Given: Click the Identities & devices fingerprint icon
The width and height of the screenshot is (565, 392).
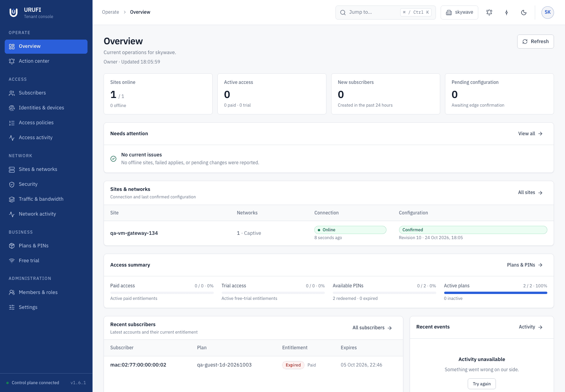Looking at the screenshot, I should (12, 108).
